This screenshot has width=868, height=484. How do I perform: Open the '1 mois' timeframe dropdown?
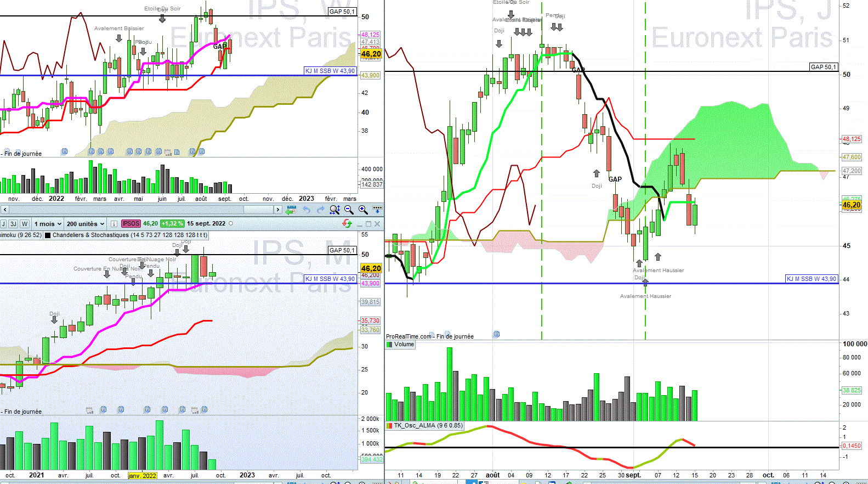[47, 224]
